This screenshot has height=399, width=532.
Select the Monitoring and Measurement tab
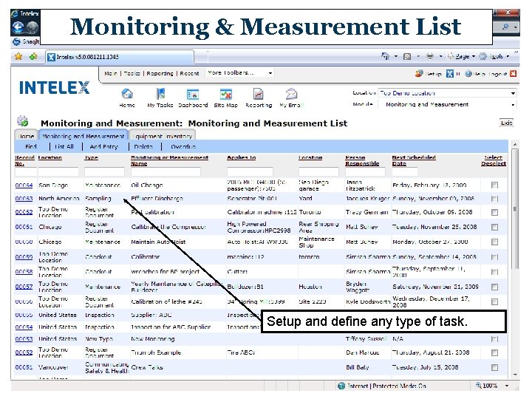[x=83, y=136]
